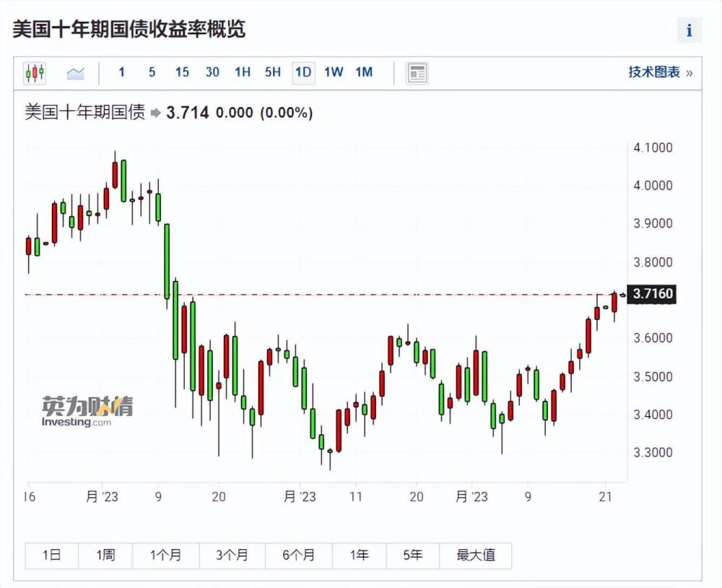The width and height of the screenshot is (722, 588).
Task: Set range to 1年
Action: tap(359, 555)
